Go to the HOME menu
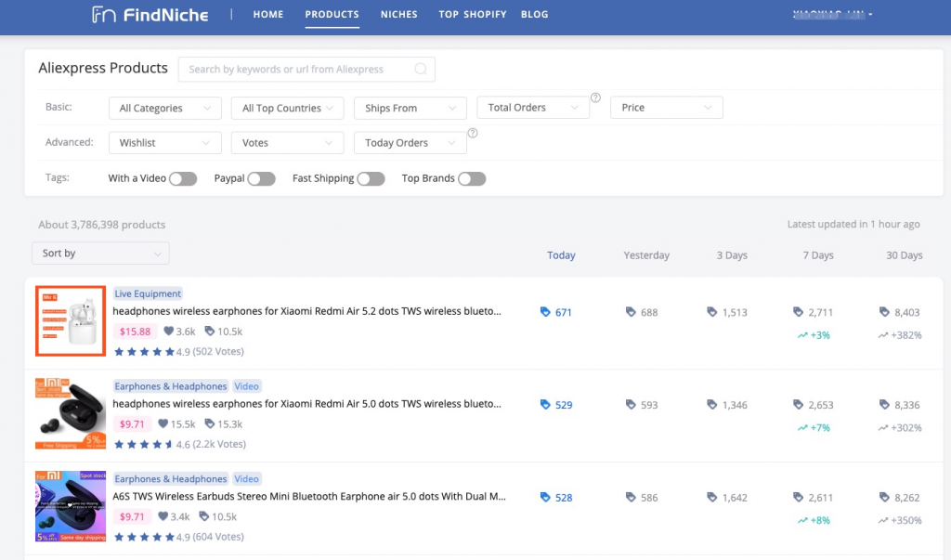Screen dimensions: 951x560 coord(268,15)
